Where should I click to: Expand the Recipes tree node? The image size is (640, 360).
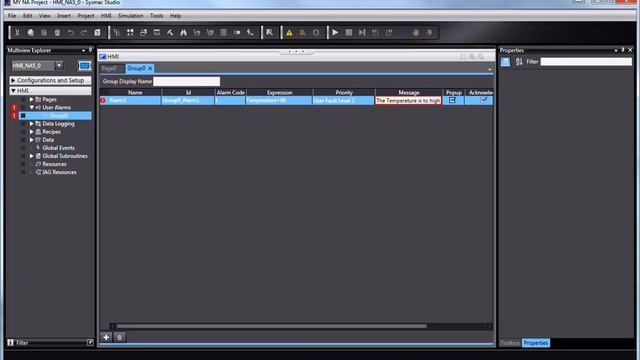[x=31, y=132]
